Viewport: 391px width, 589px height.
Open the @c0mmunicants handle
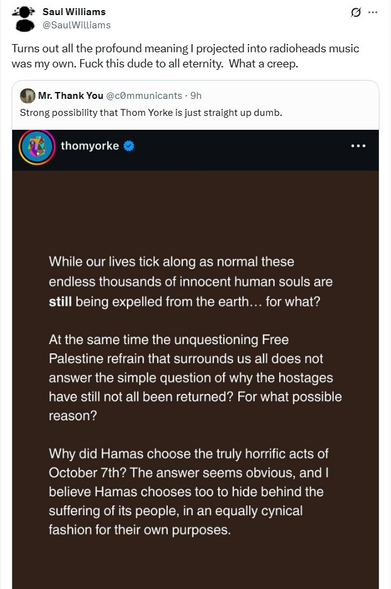(x=144, y=96)
